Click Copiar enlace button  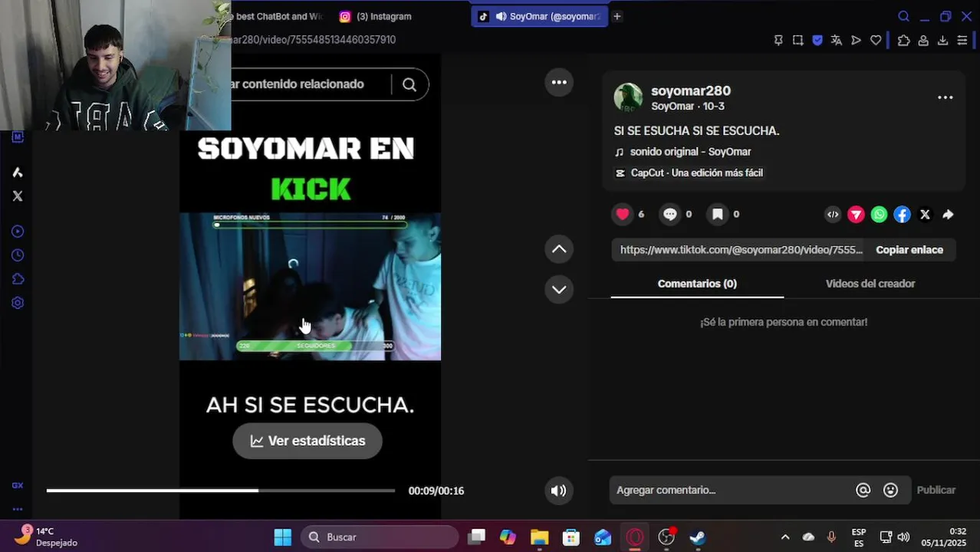point(909,250)
